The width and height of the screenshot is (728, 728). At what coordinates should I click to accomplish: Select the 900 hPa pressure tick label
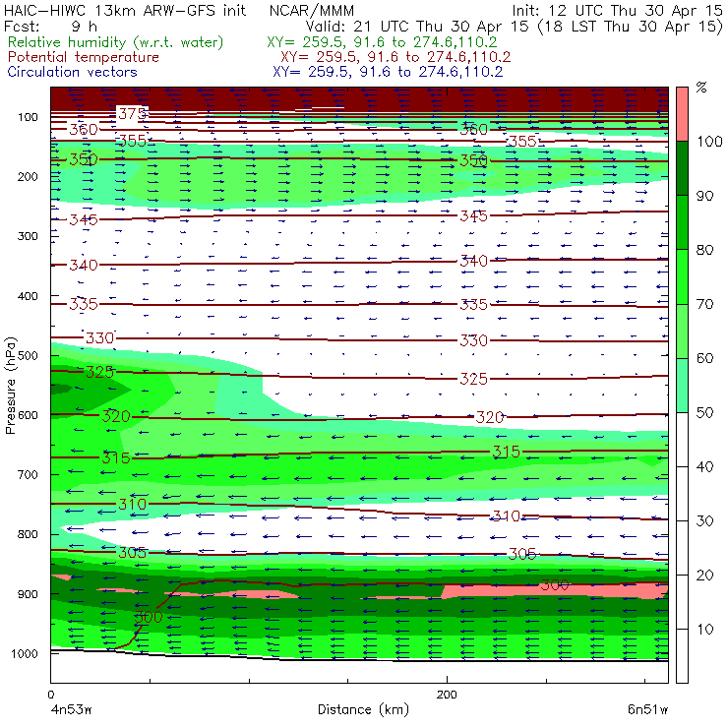click(28, 594)
